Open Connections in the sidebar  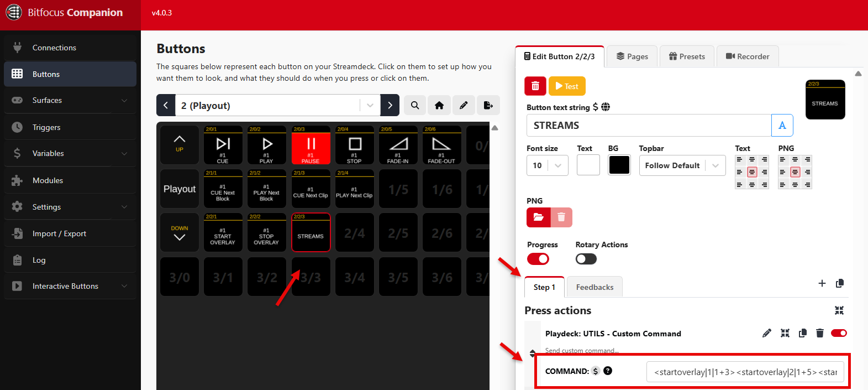coord(70,48)
